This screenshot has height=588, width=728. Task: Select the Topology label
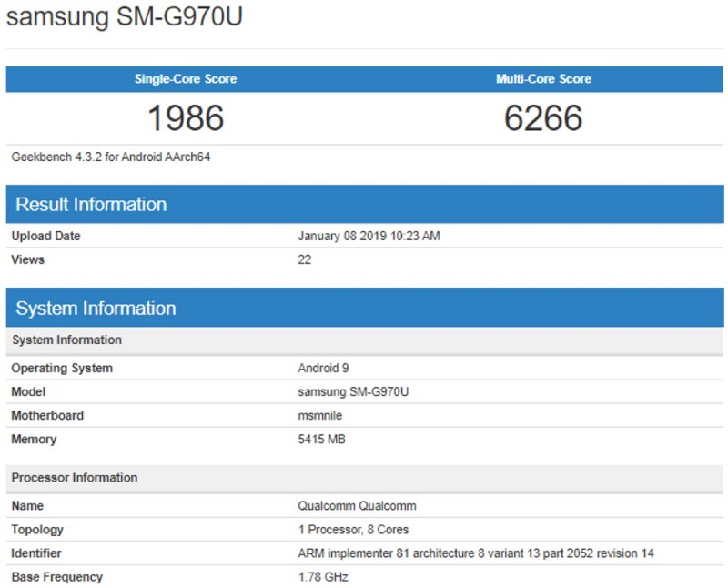(37, 530)
